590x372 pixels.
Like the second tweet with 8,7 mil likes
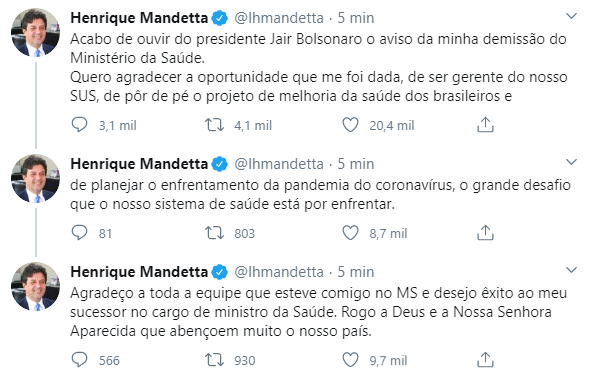[350, 233]
